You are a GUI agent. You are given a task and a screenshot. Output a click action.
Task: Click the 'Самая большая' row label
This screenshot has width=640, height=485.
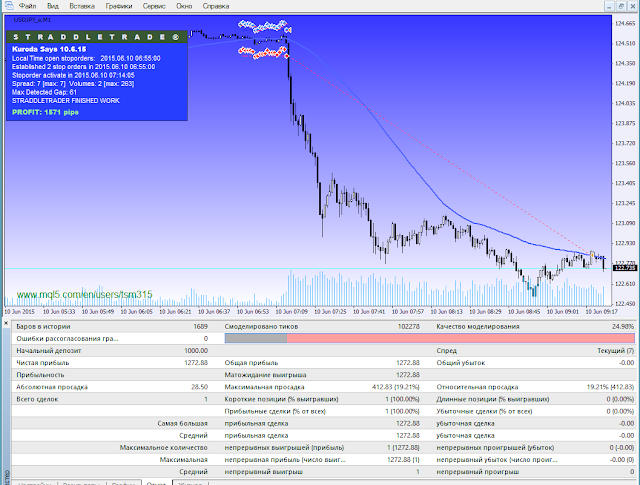[182, 423]
